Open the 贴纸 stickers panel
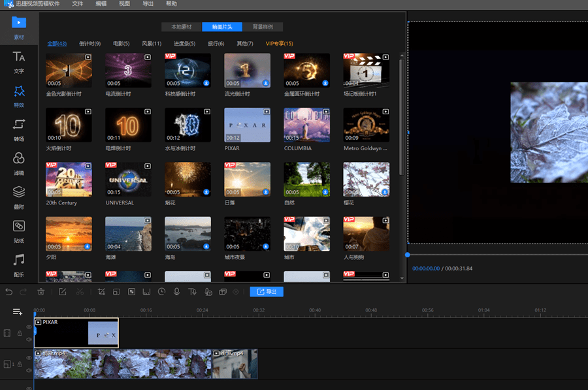588x390 pixels. click(x=19, y=231)
